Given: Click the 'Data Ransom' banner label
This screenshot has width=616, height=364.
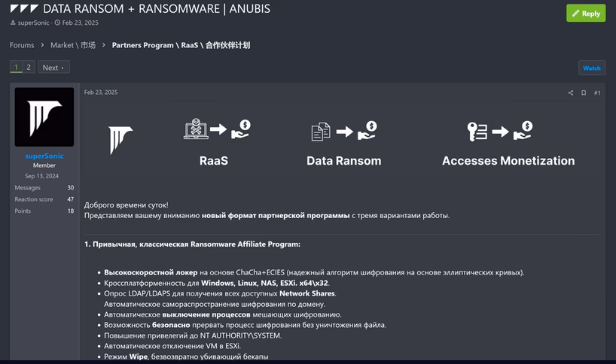Looking at the screenshot, I should tap(343, 161).
